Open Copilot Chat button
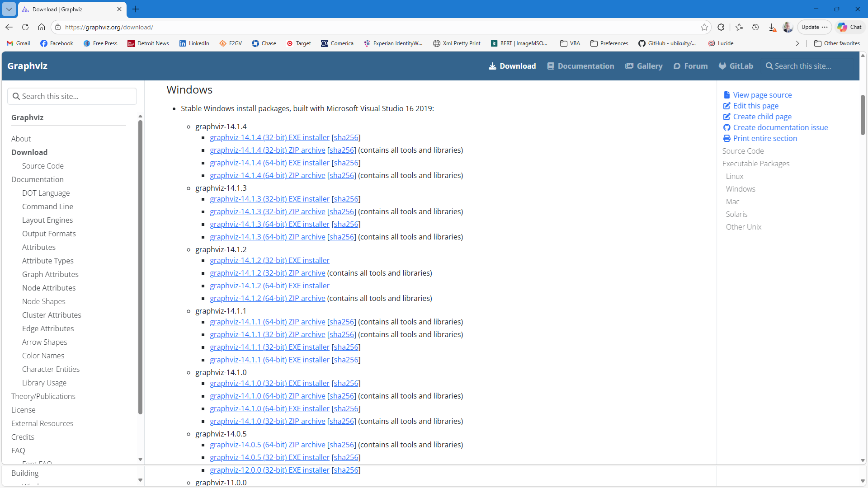The height and width of the screenshot is (488, 868). (x=849, y=27)
